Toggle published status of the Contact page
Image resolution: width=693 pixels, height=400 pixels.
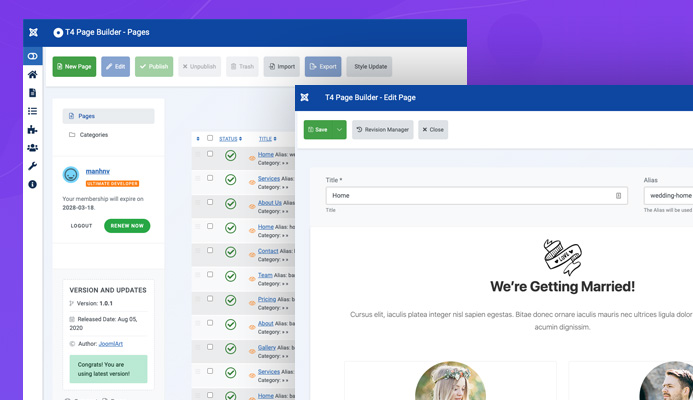coord(230,252)
